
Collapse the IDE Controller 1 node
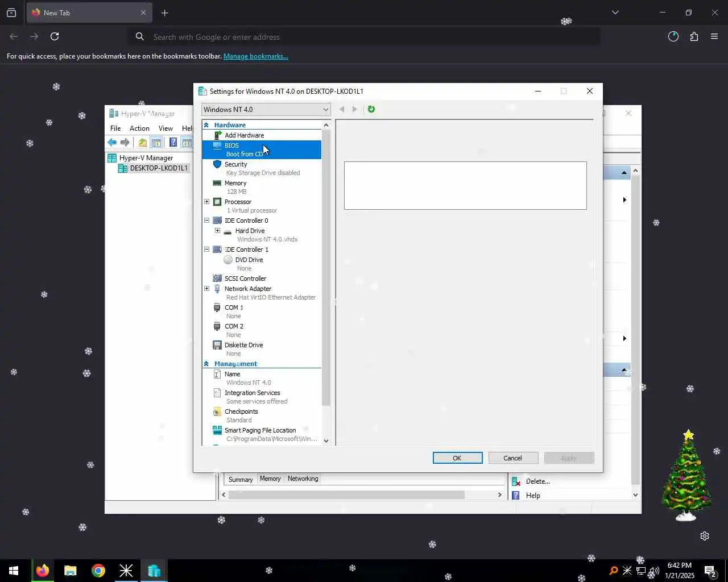(207, 250)
